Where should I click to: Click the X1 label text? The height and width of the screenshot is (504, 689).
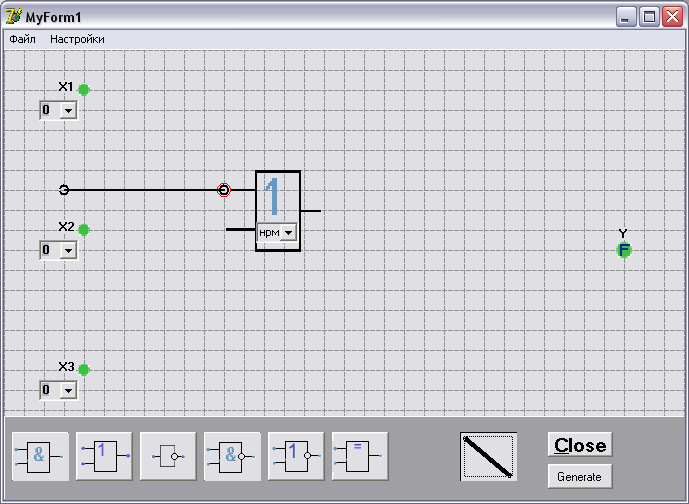pos(66,87)
